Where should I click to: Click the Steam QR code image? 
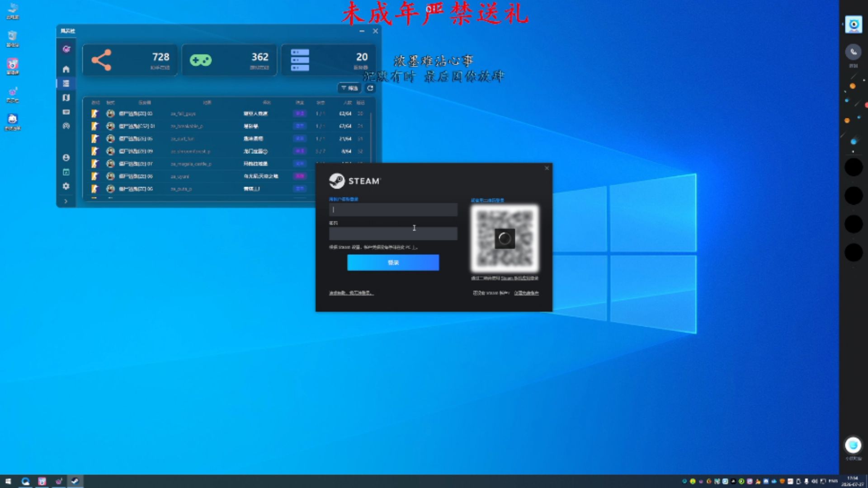tap(505, 238)
